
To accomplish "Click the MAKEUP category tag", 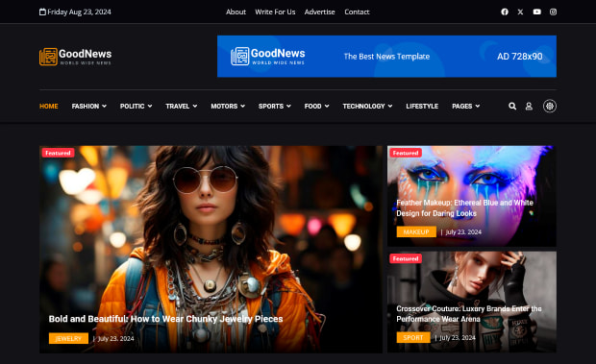I will (416, 231).
